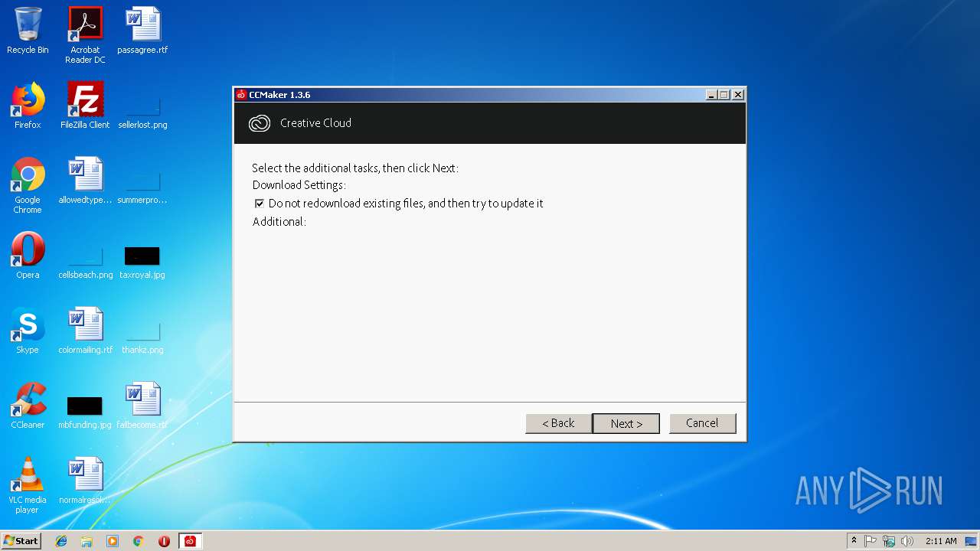
Task: Open the Windows Start menu
Action: (x=21, y=541)
